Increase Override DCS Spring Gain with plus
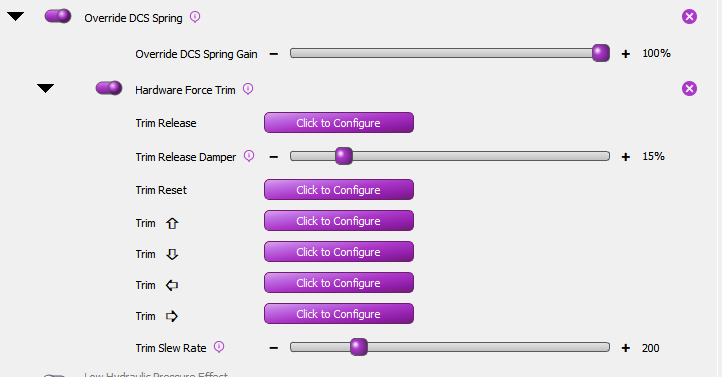722x377 pixels. [x=625, y=54]
